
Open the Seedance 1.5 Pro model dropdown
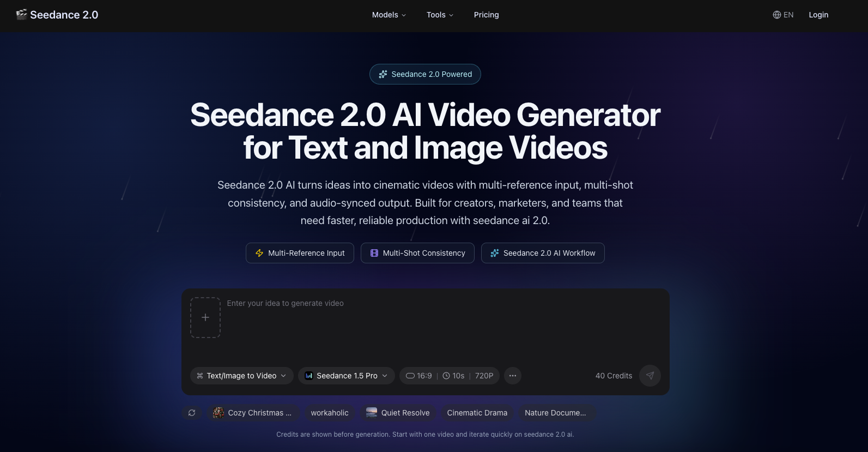pos(346,376)
